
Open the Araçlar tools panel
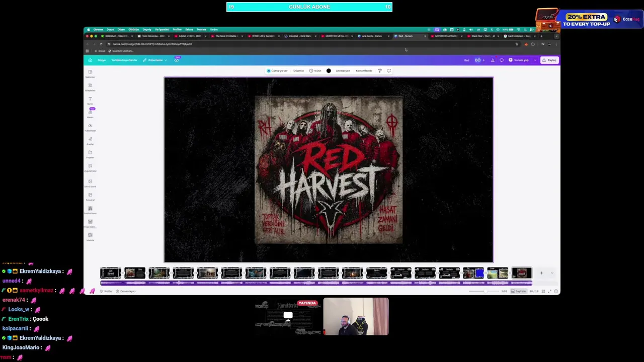coord(90,140)
